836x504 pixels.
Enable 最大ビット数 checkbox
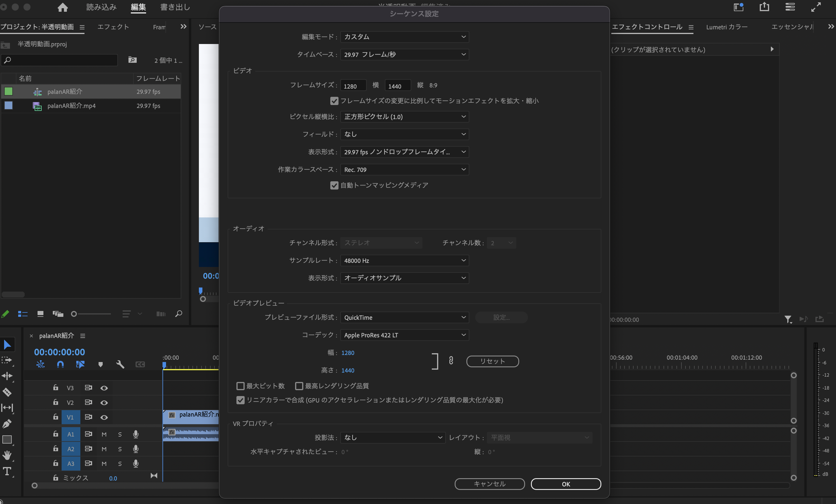tap(240, 386)
